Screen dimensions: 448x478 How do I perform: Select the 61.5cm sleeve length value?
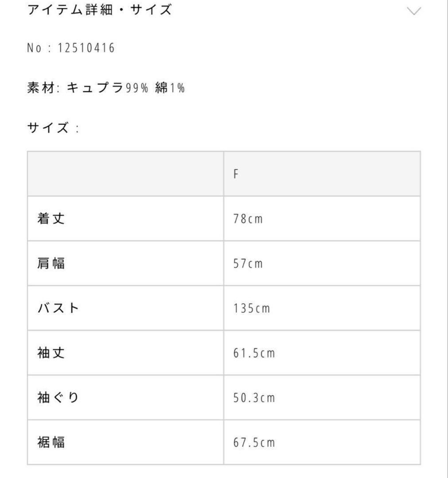254,353
